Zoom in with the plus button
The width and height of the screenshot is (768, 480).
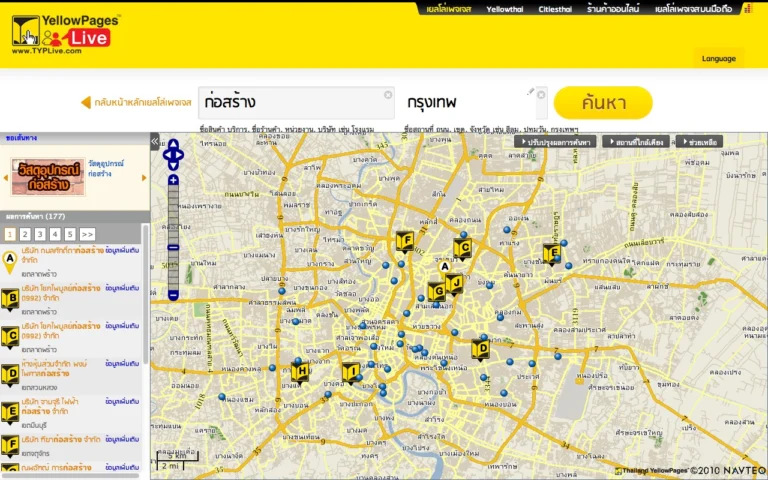click(x=173, y=180)
